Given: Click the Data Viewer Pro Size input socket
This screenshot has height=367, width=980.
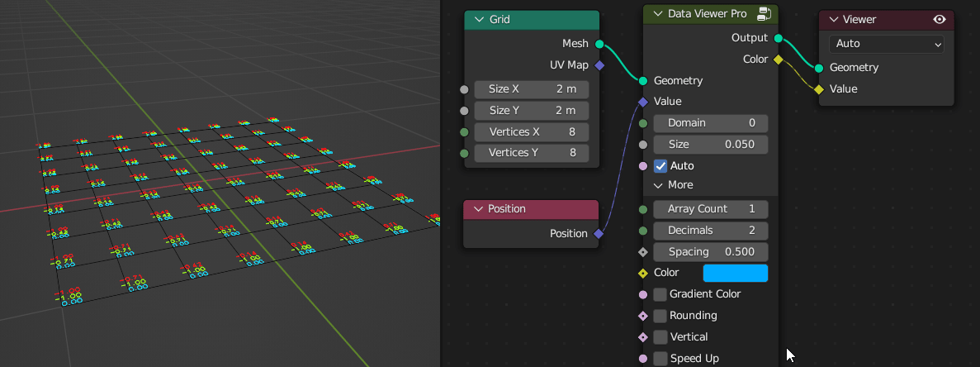Looking at the screenshot, I should pyautogui.click(x=643, y=145).
